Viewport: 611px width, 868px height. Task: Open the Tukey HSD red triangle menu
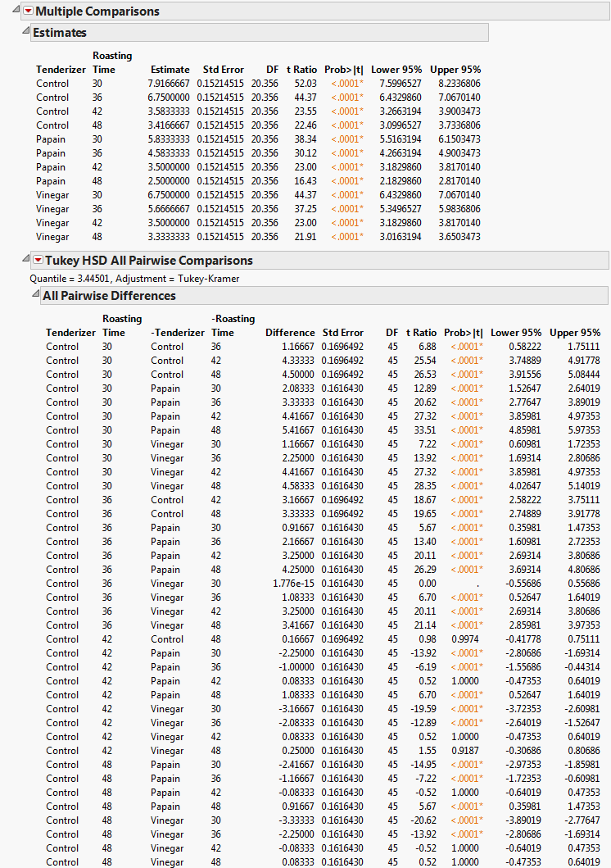(x=38, y=261)
